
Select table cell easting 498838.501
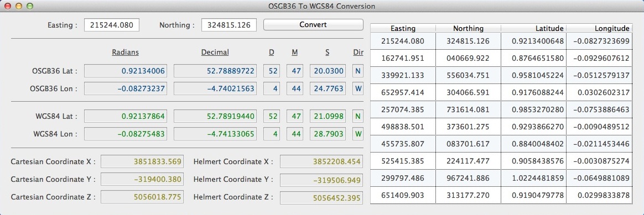pyautogui.click(x=403, y=127)
